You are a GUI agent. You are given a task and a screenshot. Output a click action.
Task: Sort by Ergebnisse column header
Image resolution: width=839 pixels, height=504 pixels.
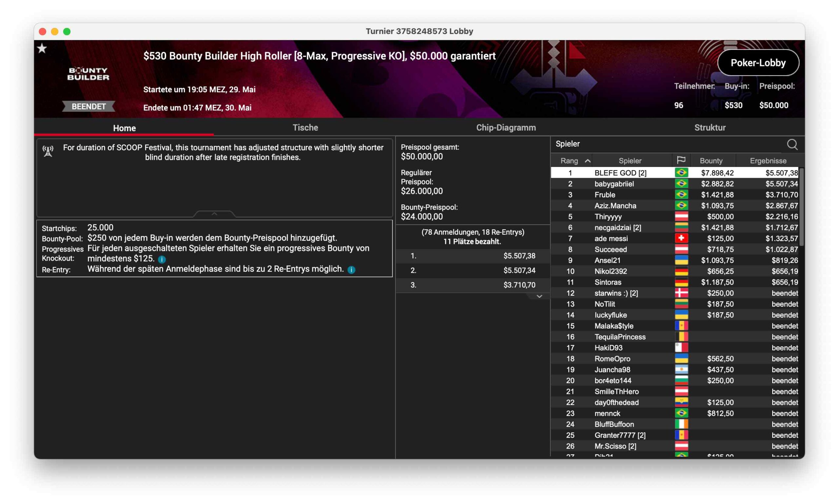[x=768, y=161]
